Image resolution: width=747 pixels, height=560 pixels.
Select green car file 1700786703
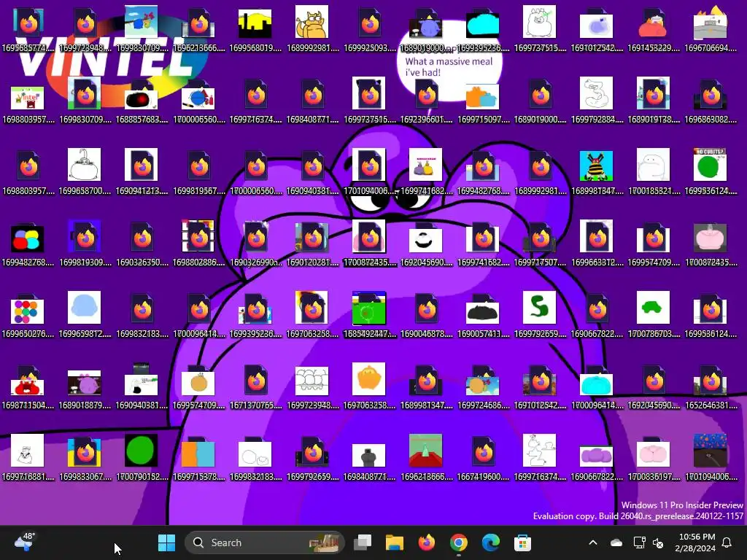(654, 314)
